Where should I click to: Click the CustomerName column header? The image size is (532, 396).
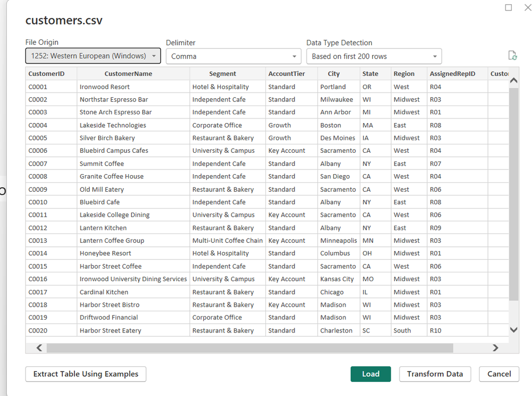click(x=134, y=74)
